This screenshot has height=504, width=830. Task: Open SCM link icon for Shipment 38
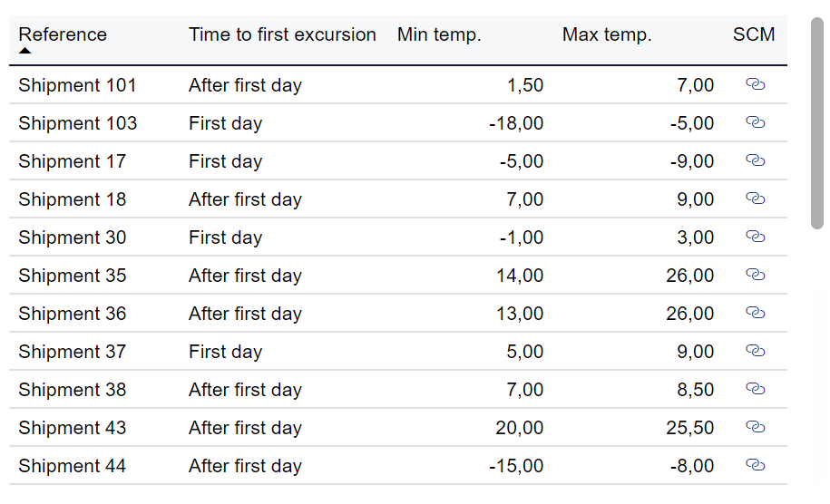[756, 389]
